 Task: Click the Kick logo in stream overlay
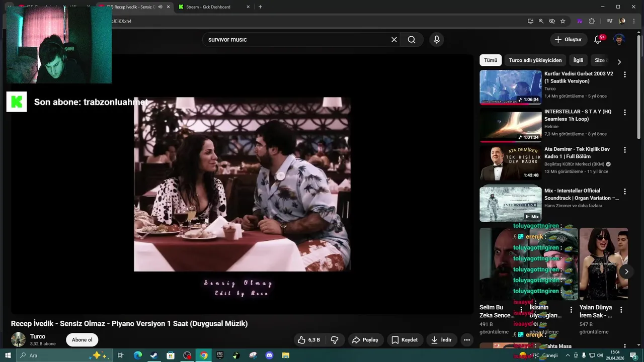pos(17,102)
